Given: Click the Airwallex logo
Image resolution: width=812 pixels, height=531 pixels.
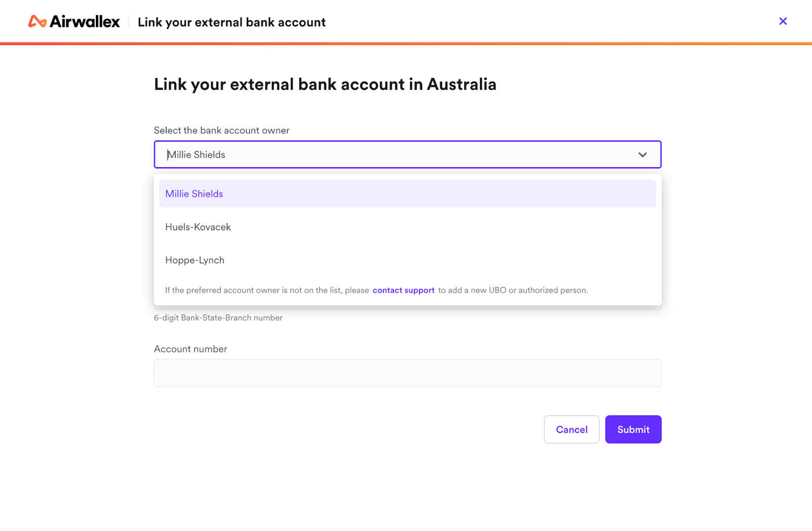Looking at the screenshot, I should click(x=74, y=21).
